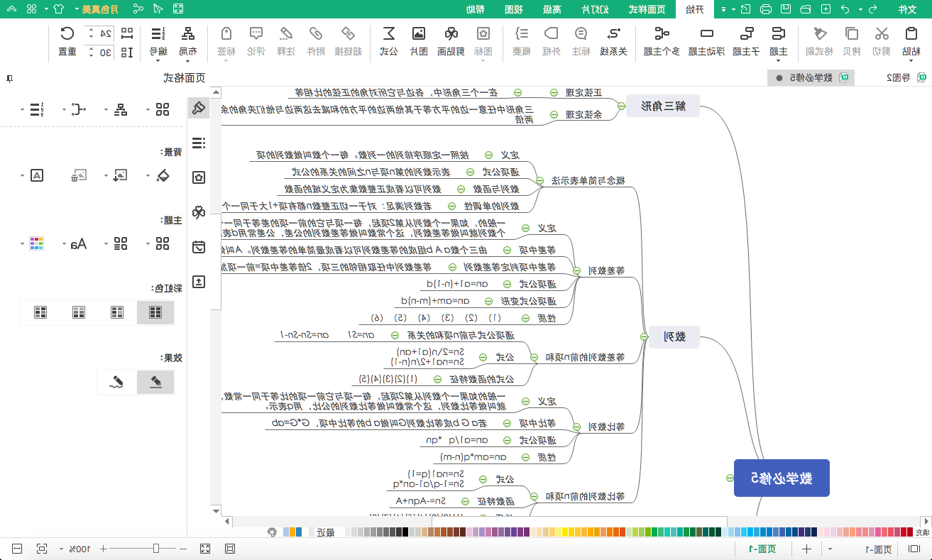Screen dimensions: 932x560
Task: Select the highlighted straight-line 效果 style
Action: pyautogui.click(x=155, y=382)
